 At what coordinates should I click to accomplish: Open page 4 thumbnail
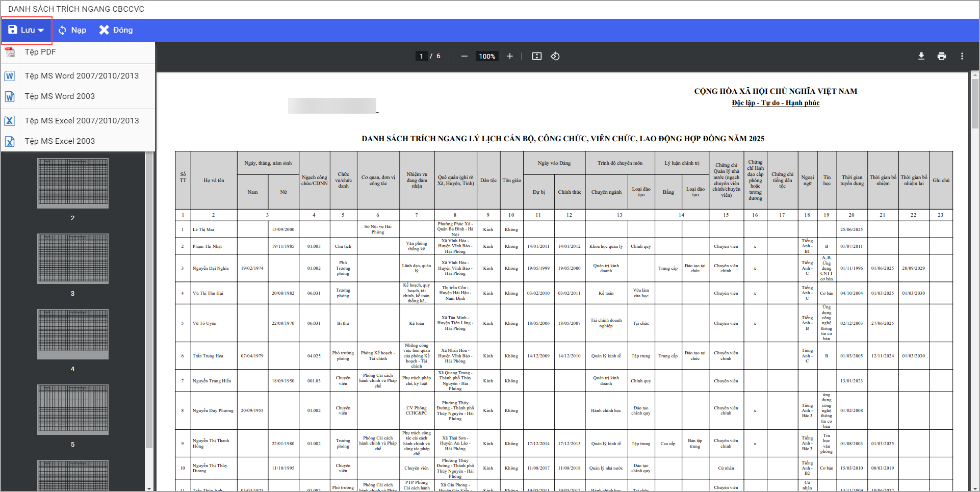pyautogui.click(x=73, y=334)
